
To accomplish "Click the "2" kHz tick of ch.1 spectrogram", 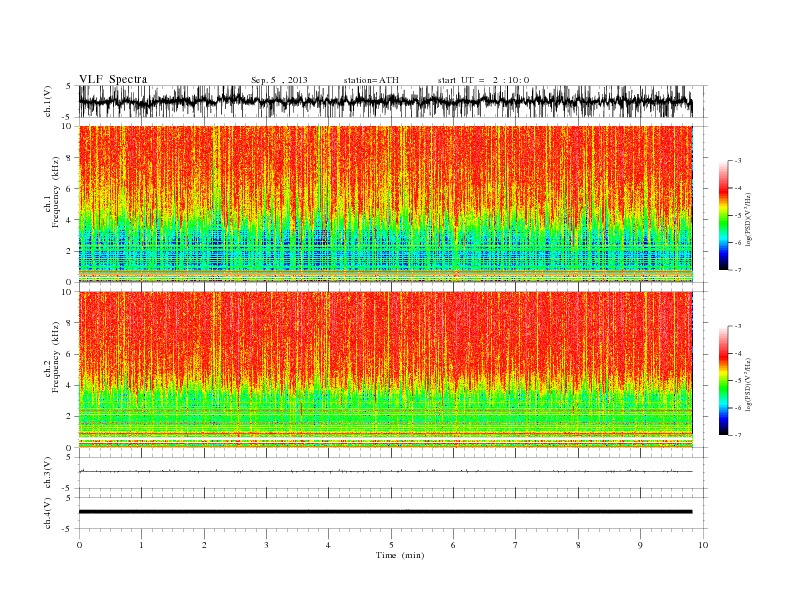I will pos(69,251).
